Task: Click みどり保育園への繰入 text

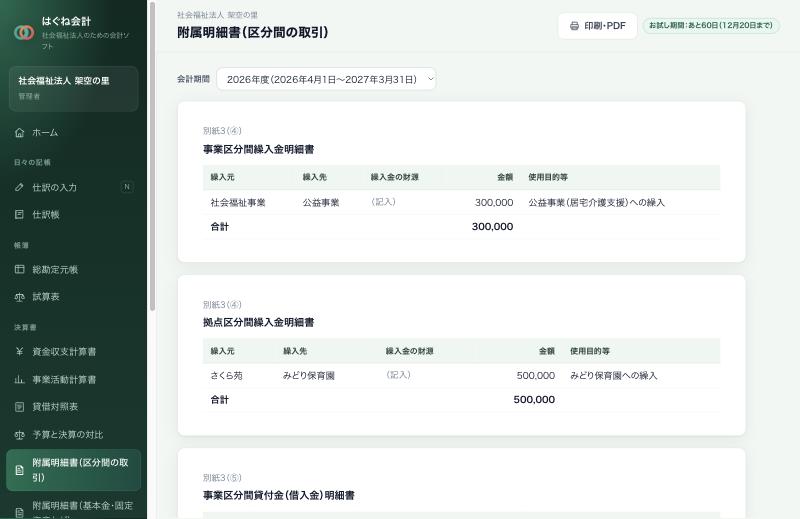Action: coord(614,376)
